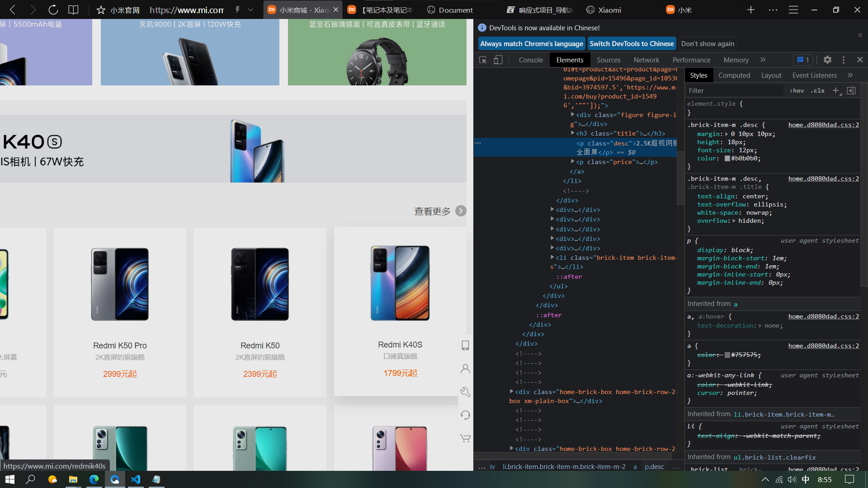Open DevTools customize three-dot menu
Viewport: 868px width, 488px height.
pos(844,60)
